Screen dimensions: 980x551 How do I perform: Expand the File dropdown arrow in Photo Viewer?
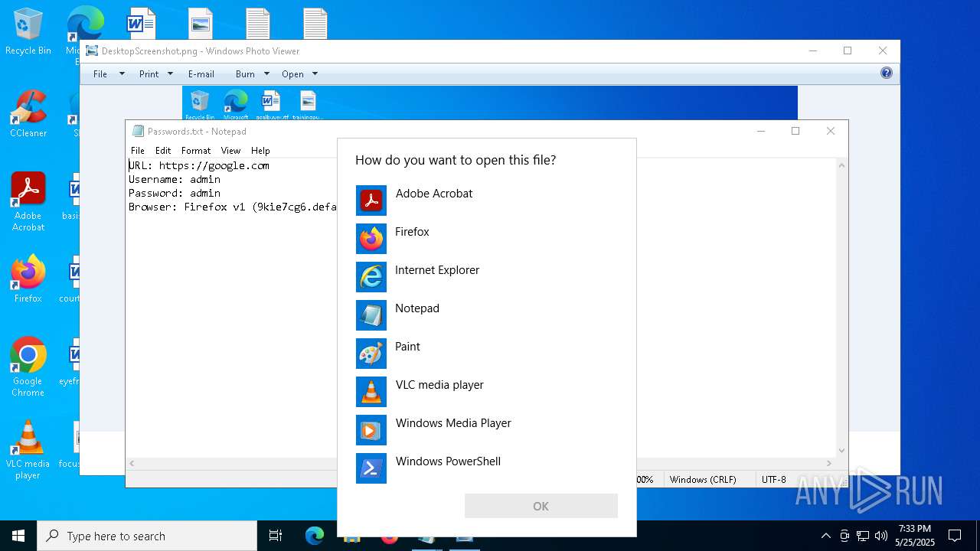(x=122, y=74)
